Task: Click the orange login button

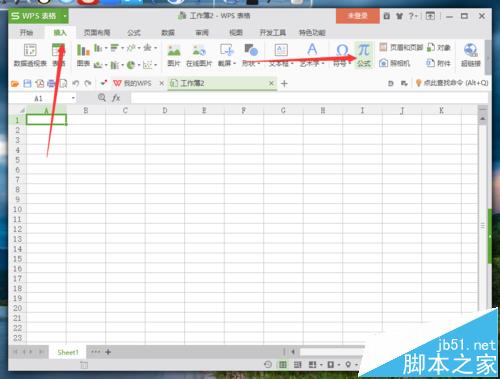Action: [x=358, y=16]
